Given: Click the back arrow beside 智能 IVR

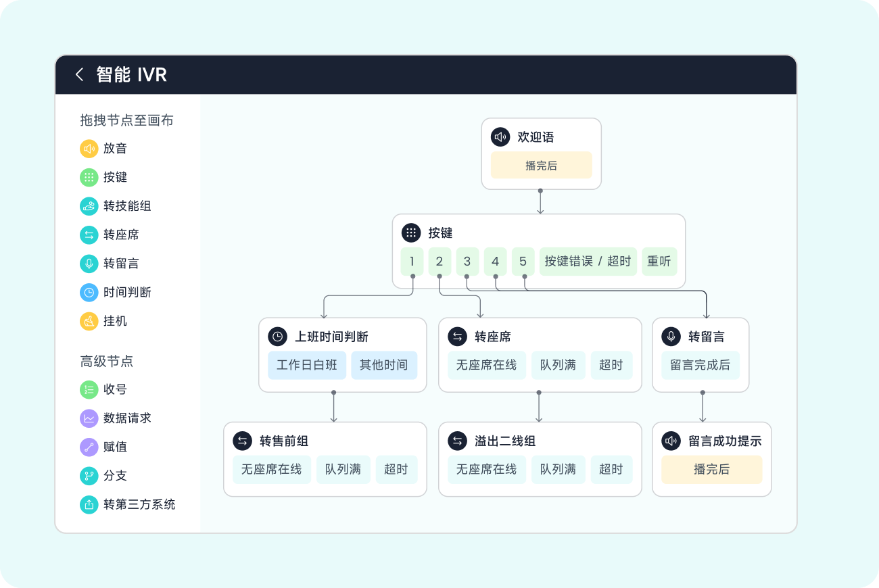Looking at the screenshot, I should tap(79, 74).
